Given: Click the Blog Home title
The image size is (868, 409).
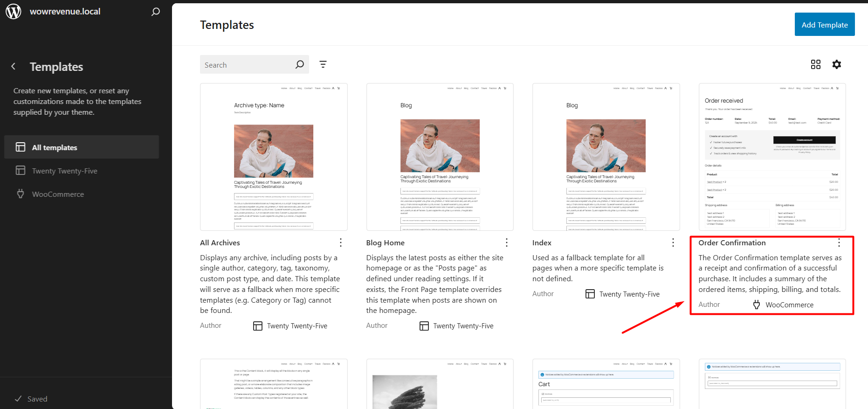Looking at the screenshot, I should [386, 243].
